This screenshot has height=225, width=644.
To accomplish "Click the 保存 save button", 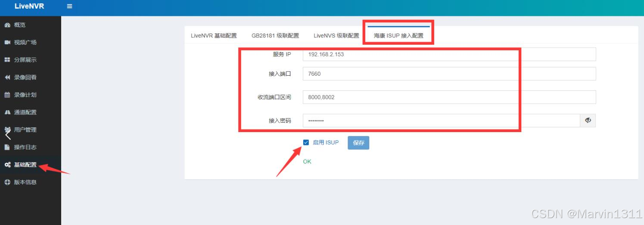I will [x=358, y=143].
